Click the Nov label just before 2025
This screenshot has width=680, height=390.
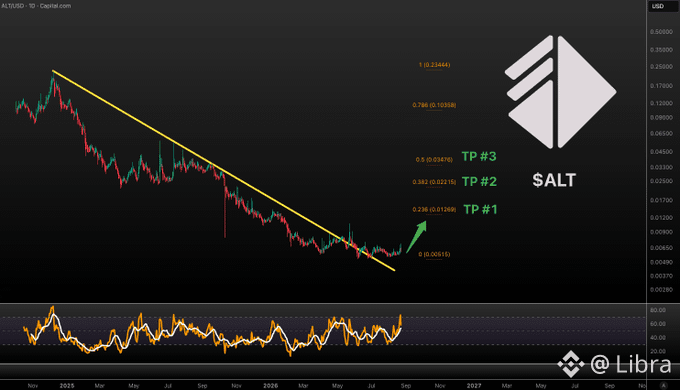click(33, 386)
